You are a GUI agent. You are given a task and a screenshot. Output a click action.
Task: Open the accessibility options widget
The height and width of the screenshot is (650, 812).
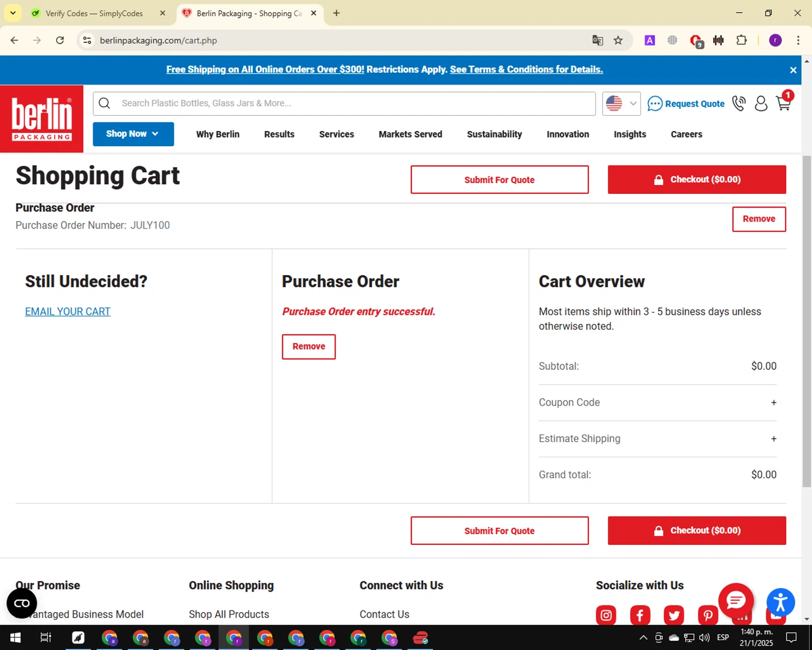tap(781, 602)
